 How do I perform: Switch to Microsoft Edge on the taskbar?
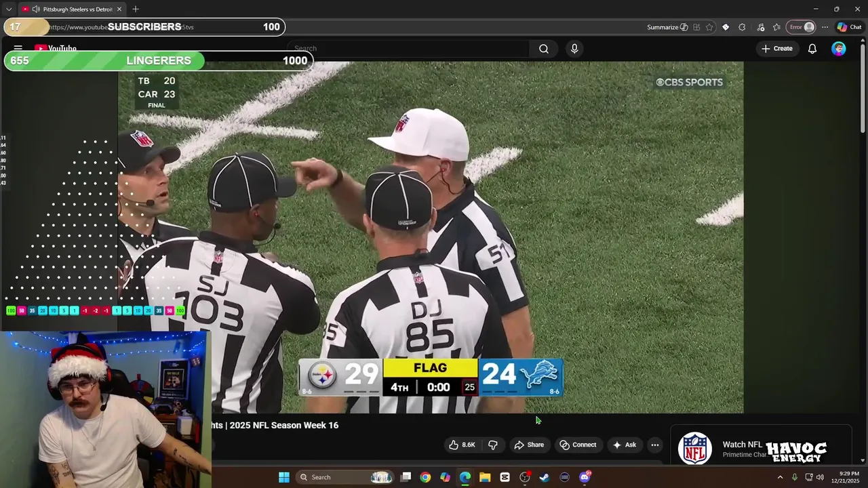465,477
